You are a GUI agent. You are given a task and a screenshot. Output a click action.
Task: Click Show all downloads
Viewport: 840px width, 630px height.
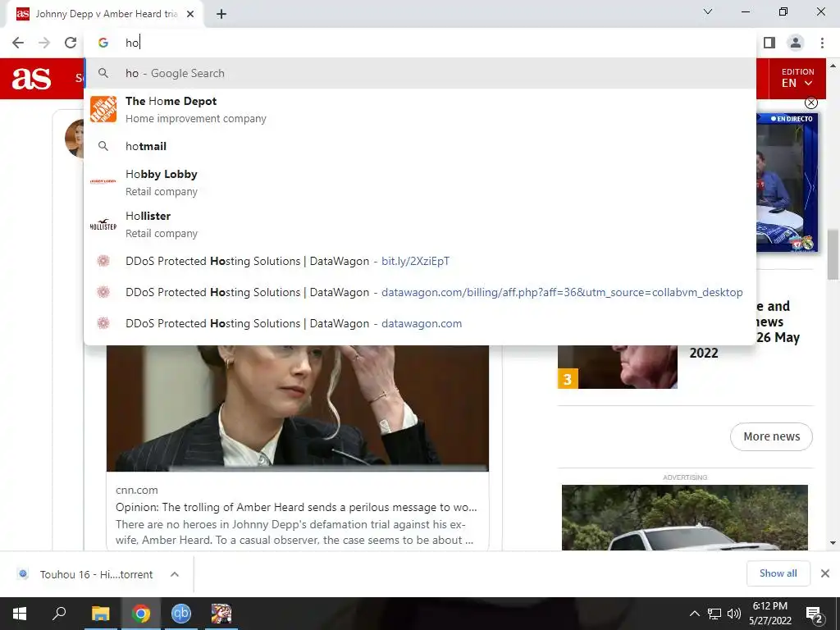778,573
